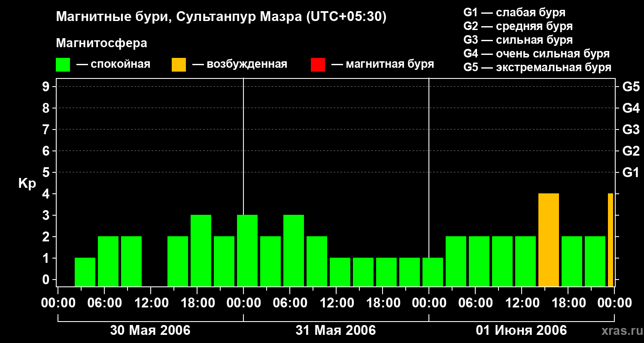Click the "18:00" time label above 30 Мая

tap(198, 303)
